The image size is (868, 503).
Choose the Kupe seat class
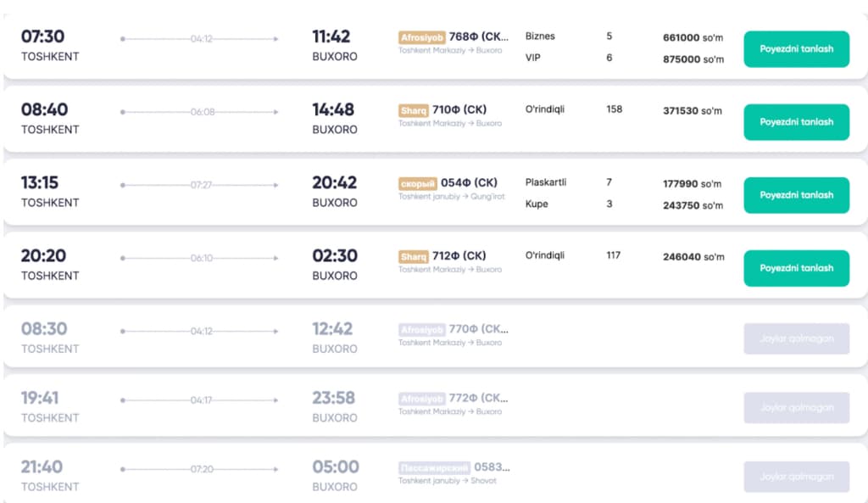click(x=537, y=204)
